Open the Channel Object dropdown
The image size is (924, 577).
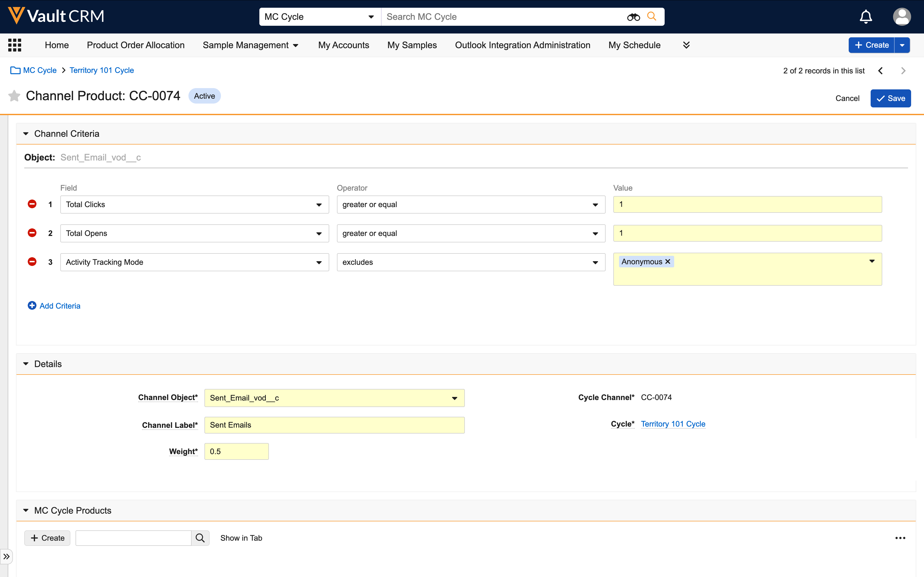click(x=334, y=398)
